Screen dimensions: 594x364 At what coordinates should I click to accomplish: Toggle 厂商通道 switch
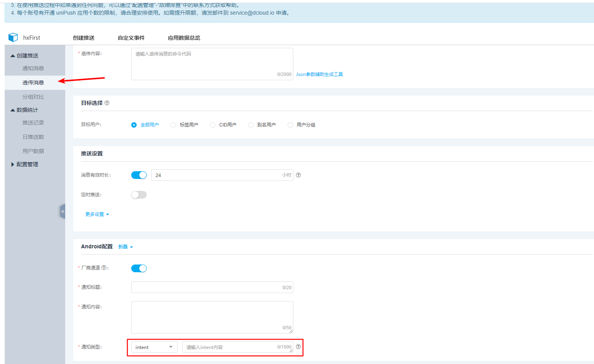[139, 268]
